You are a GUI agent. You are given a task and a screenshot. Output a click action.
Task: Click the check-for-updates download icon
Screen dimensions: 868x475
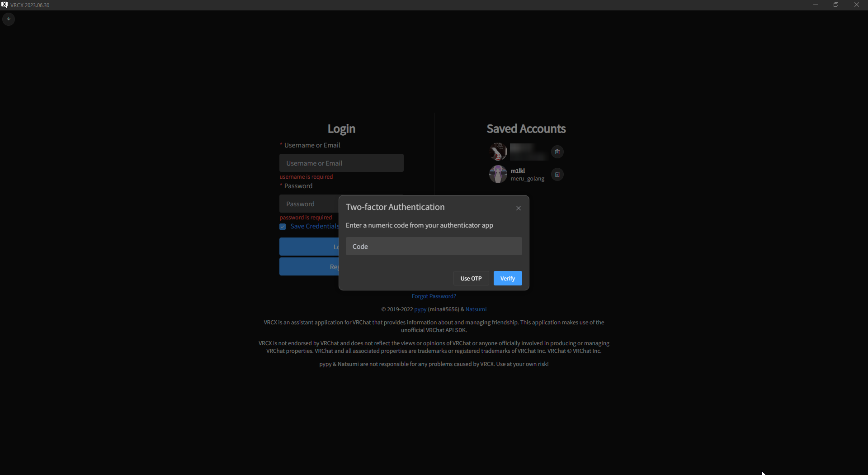(8, 19)
